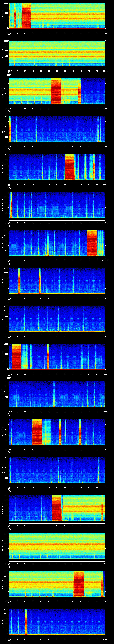Click the '6:00' end time label

(105, 487)
